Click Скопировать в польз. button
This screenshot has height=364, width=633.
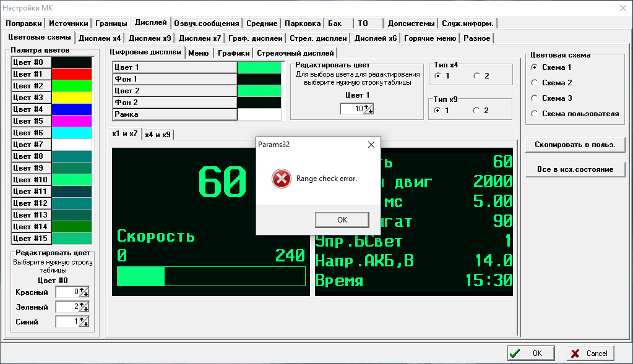(575, 145)
